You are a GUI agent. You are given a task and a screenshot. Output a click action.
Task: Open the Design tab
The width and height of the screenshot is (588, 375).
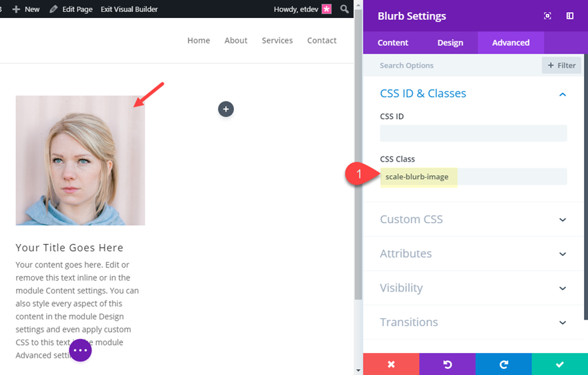tap(450, 43)
